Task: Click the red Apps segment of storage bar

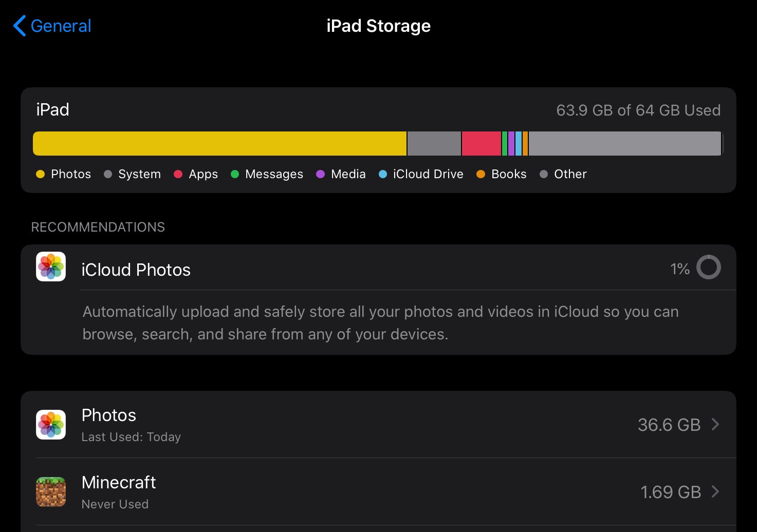Action: tap(481, 143)
